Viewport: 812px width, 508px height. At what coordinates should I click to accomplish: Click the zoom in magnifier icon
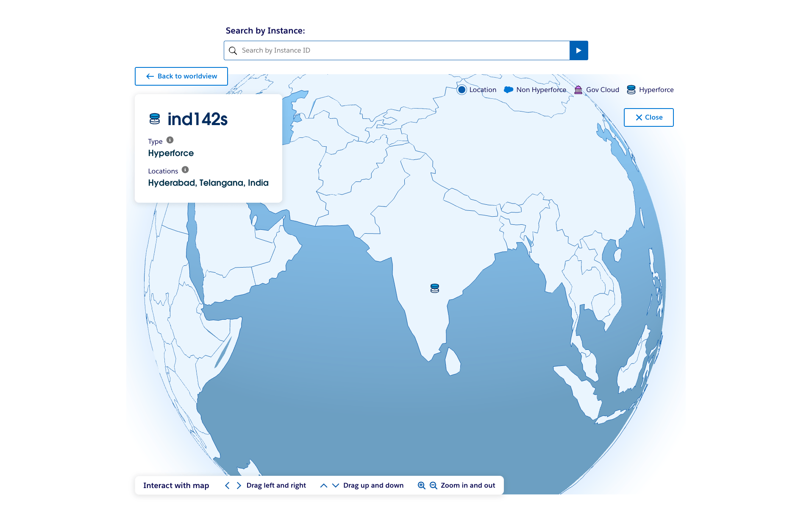pyautogui.click(x=421, y=486)
